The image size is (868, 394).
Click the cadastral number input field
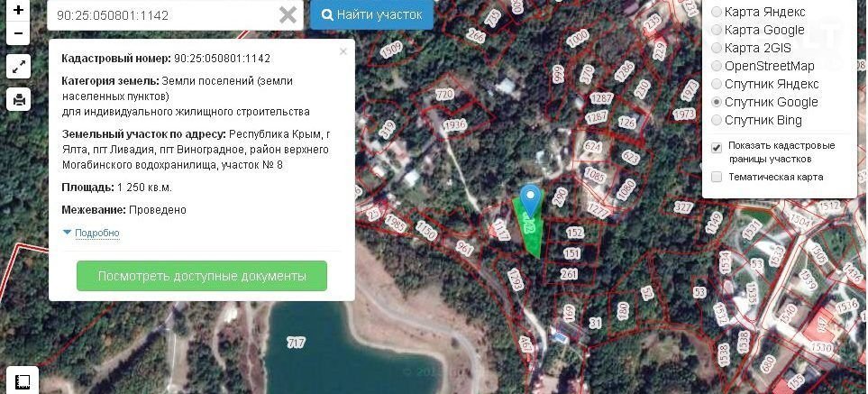tap(162, 15)
